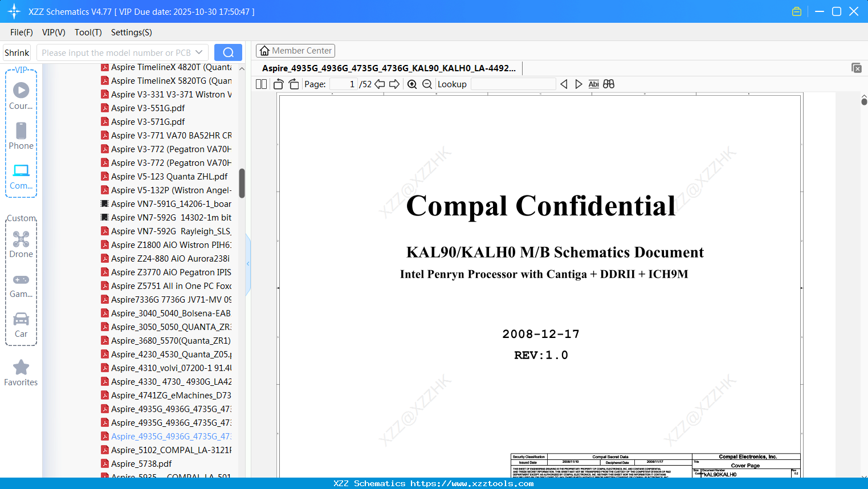This screenshot has width=868, height=489.
Task: Rotate the page clockwise
Action: click(x=294, y=84)
